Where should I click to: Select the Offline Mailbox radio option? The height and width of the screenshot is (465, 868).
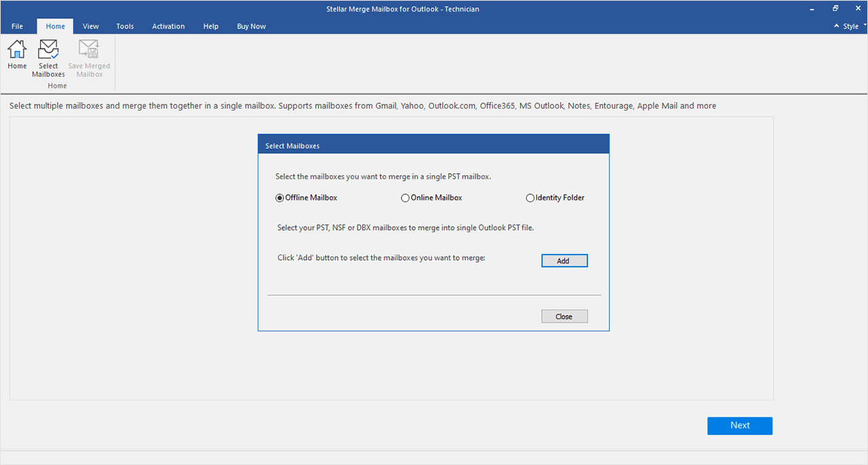307,198
